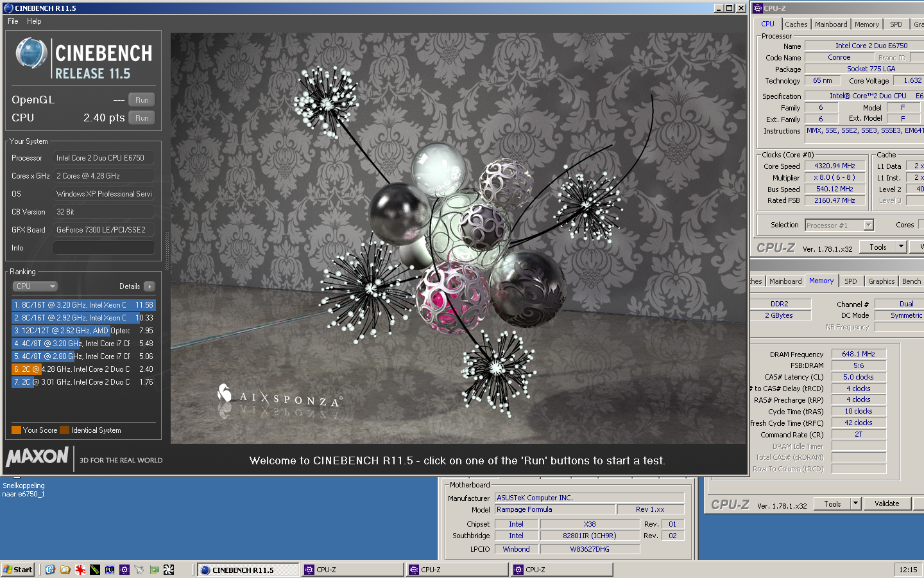This screenshot has height=578, width=924.
Task: Switch to the third CPU-Z taskbar button
Action: 561,570
